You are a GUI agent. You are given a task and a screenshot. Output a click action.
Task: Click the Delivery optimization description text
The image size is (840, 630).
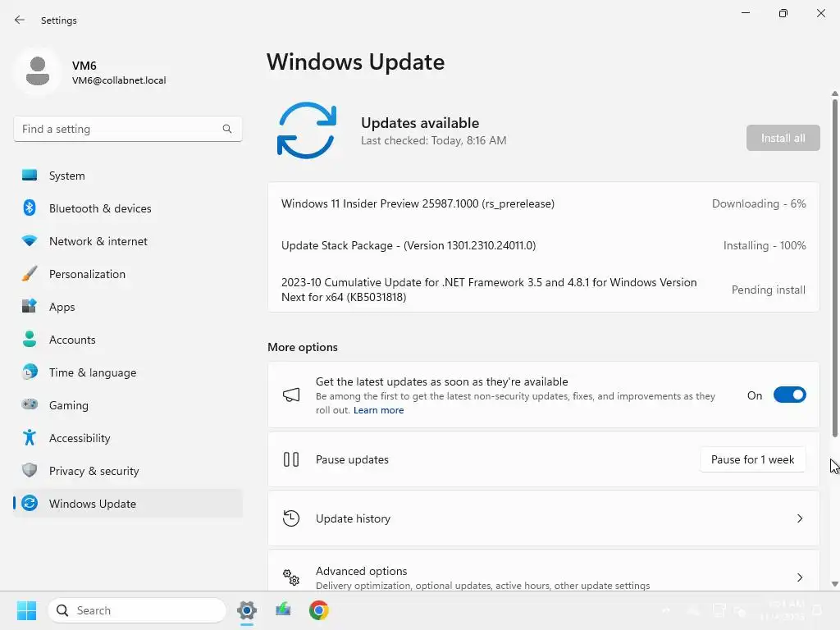(x=482, y=586)
